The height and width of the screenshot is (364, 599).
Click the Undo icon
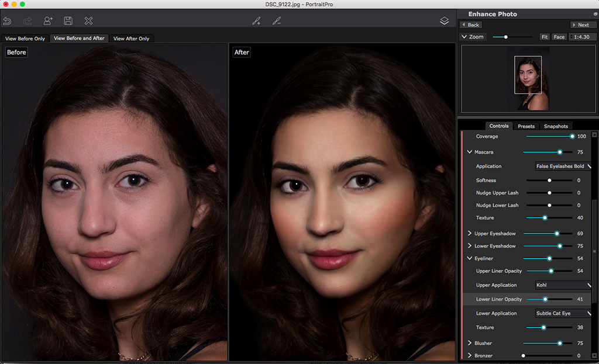click(7, 20)
